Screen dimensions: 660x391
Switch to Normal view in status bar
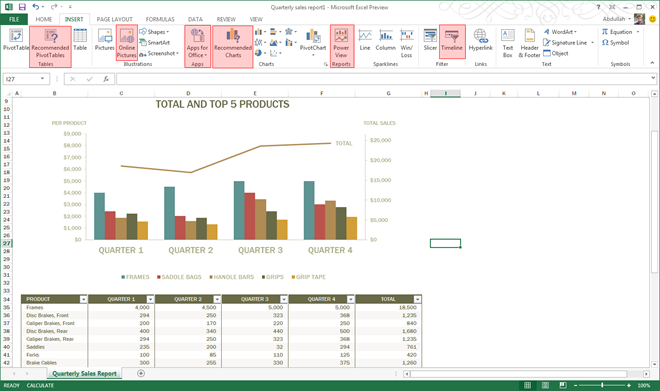coord(527,385)
